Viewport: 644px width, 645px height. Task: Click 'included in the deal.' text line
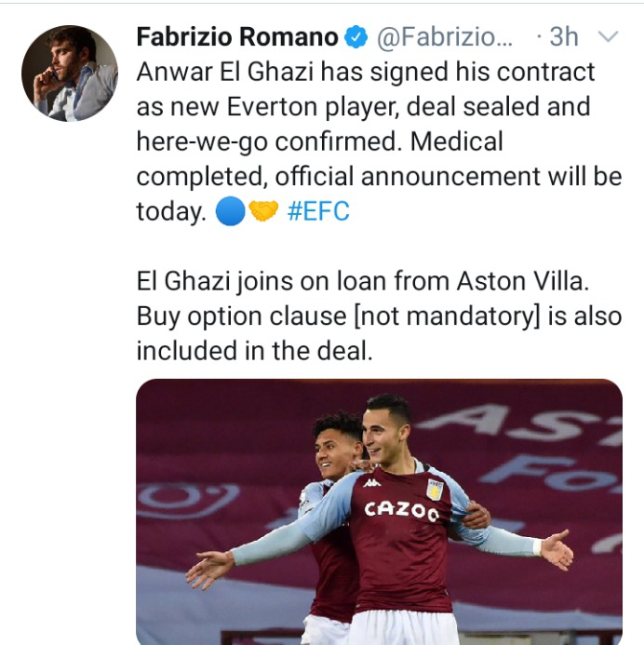point(255,351)
